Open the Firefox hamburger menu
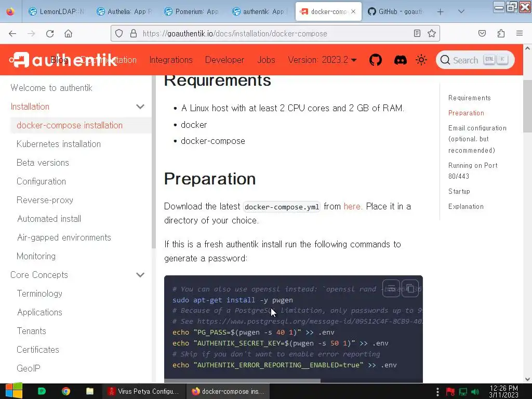The height and width of the screenshot is (399, 532). [520, 33]
